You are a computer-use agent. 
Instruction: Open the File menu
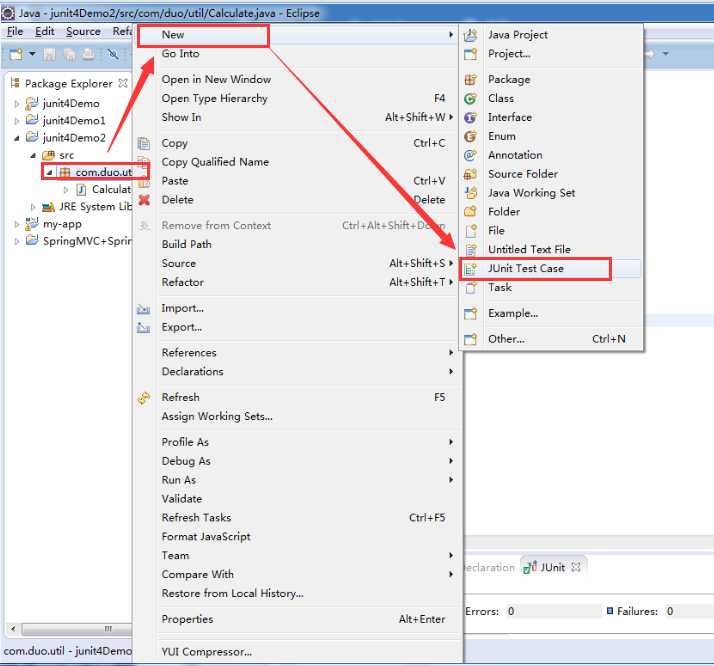15,31
